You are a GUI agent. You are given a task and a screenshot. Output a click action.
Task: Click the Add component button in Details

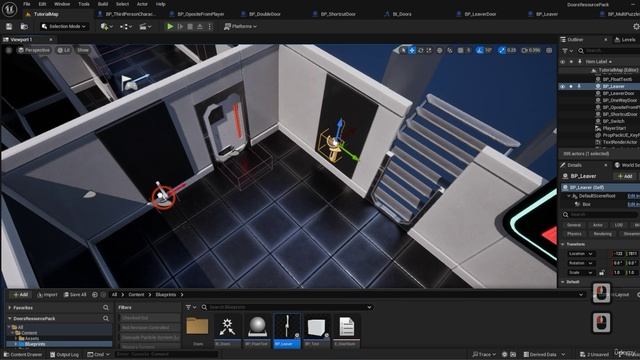tap(625, 176)
